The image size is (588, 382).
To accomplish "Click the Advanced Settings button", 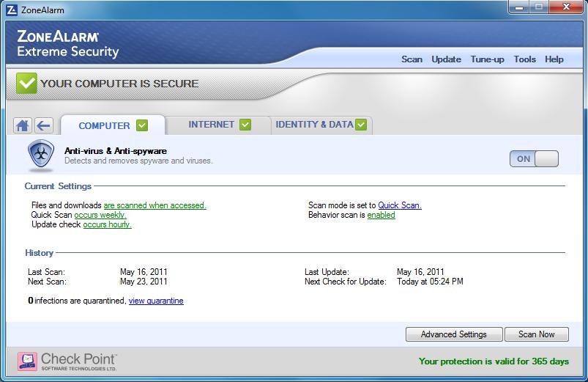I will pos(454,334).
